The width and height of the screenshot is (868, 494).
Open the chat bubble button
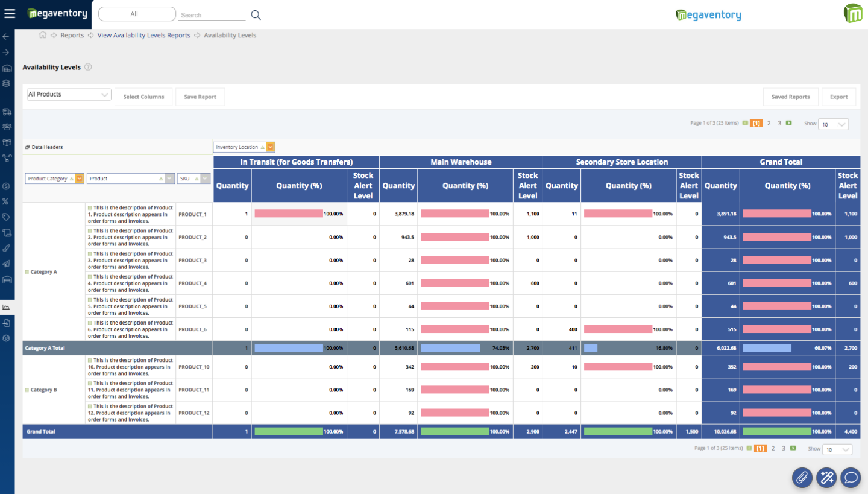[x=851, y=478]
